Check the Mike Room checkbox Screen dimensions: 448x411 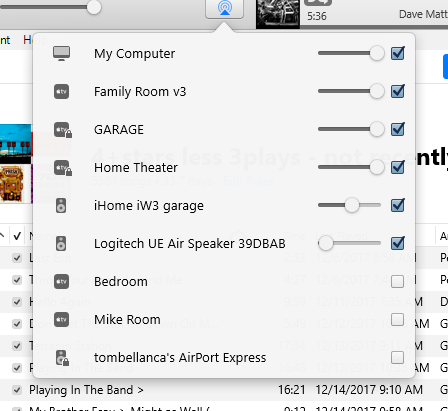coord(398,319)
